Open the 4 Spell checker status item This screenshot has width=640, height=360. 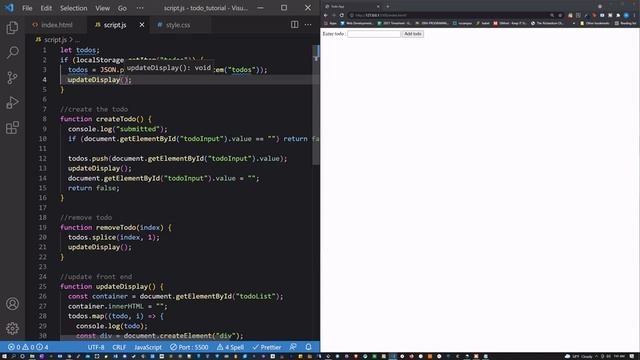point(230,347)
